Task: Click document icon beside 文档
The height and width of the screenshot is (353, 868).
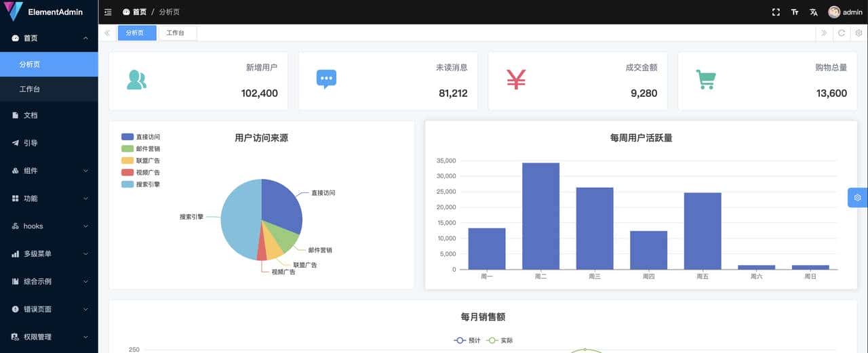Action: coord(16,115)
